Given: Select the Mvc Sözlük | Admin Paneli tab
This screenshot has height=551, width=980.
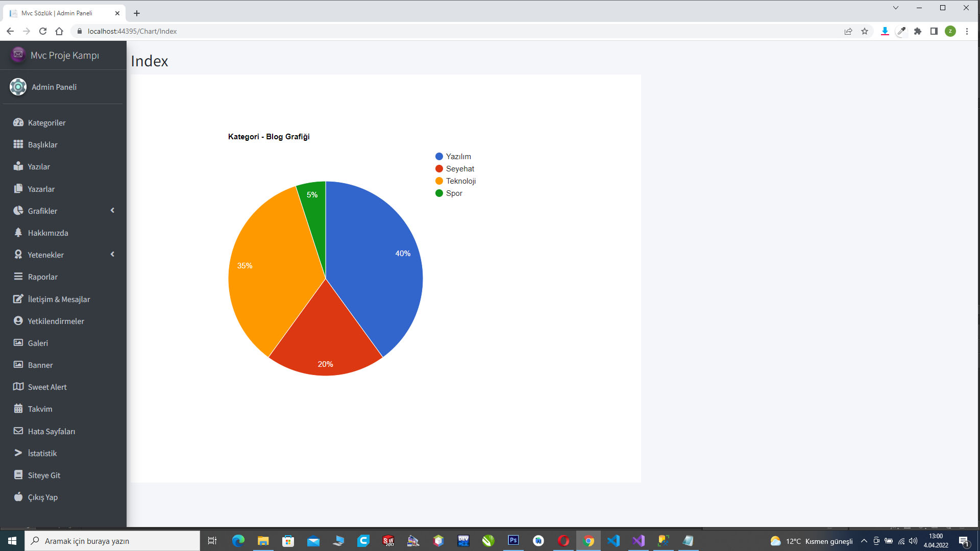Looking at the screenshot, I should [64, 13].
